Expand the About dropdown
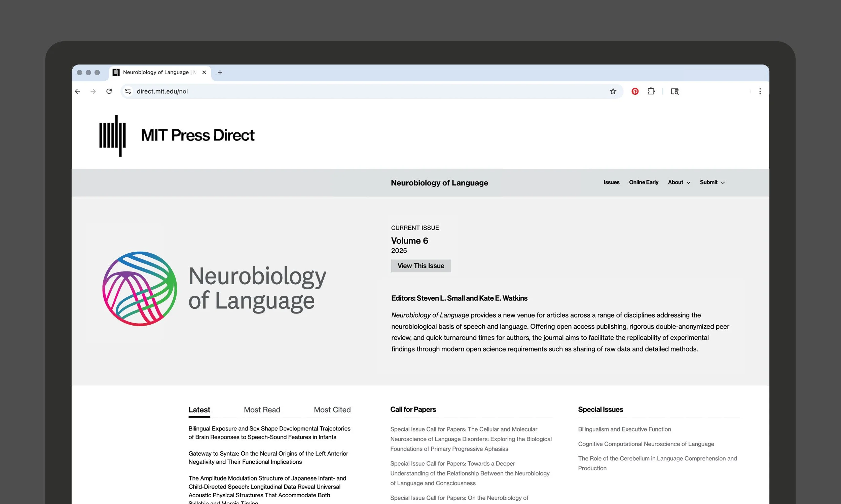This screenshot has height=504, width=841. [679, 182]
